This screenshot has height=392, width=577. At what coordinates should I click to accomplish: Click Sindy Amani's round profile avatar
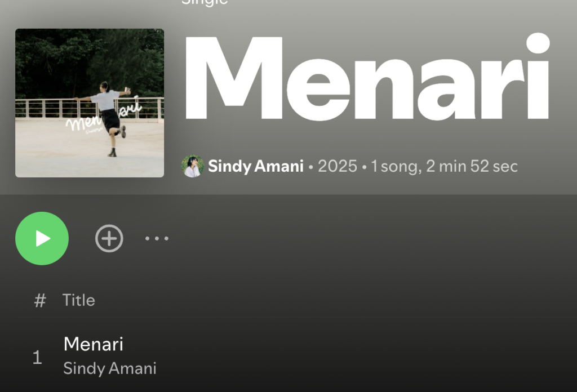pyautogui.click(x=193, y=166)
